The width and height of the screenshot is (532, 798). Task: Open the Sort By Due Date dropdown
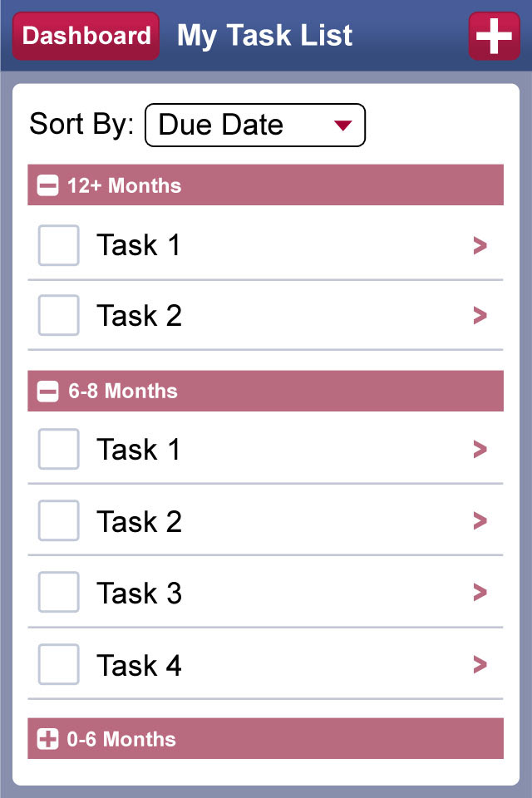click(x=254, y=126)
